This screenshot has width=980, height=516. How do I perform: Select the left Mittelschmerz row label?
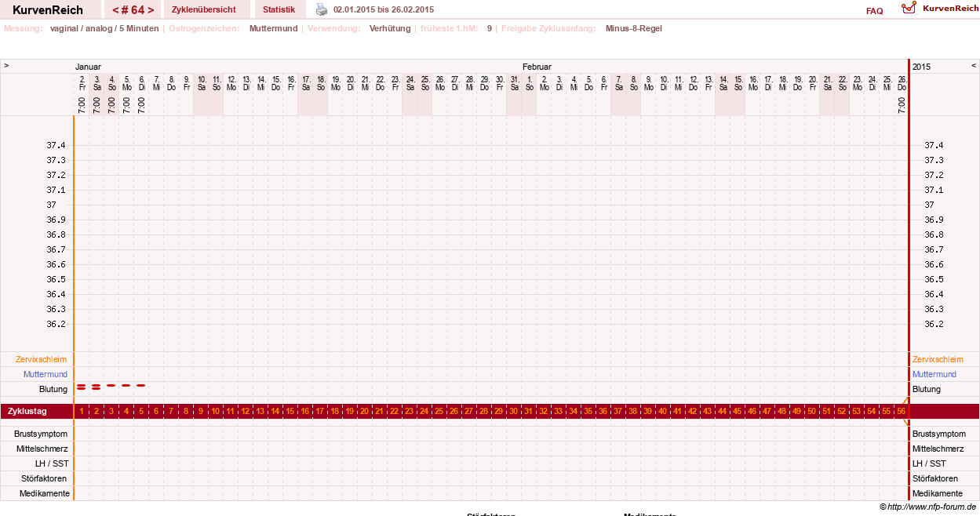(42, 449)
